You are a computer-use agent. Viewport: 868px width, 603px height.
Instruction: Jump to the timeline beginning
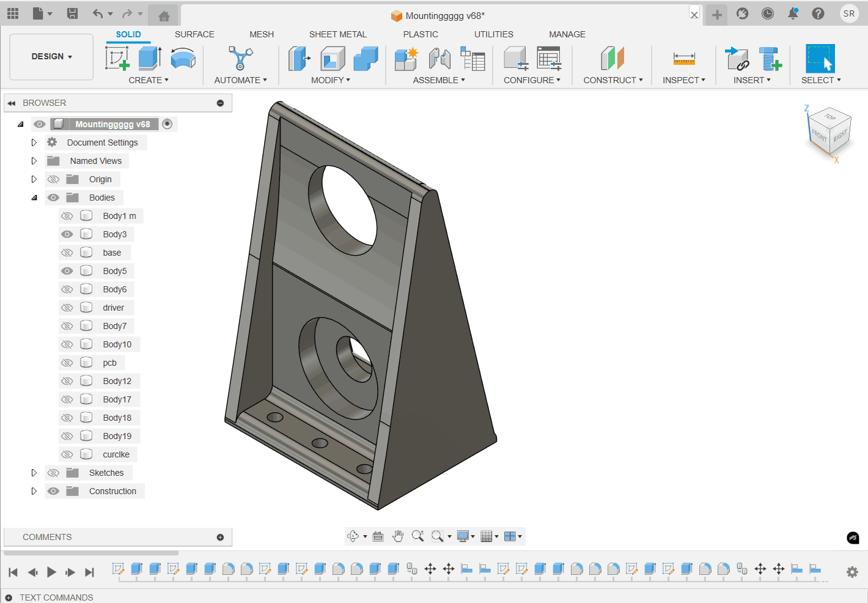coord(13,572)
